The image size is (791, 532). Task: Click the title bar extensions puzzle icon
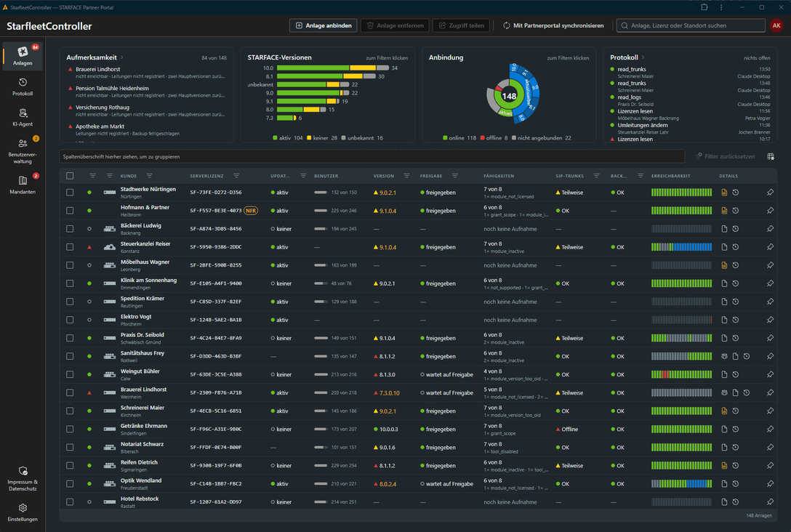click(x=704, y=7)
